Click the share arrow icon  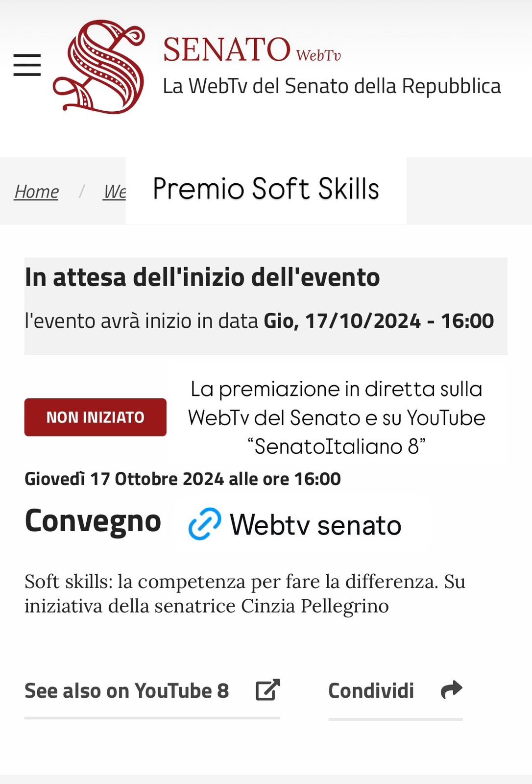point(452,690)
